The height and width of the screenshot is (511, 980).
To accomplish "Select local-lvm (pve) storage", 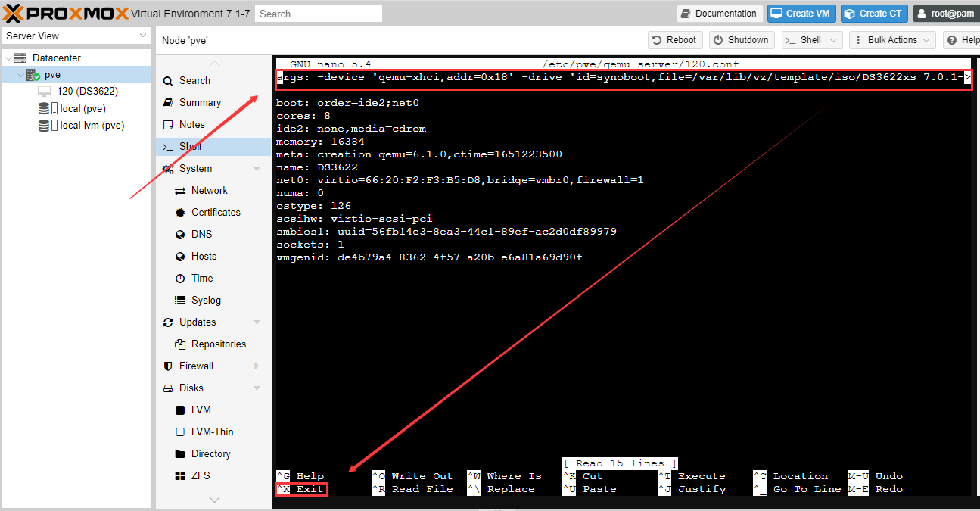I will tap(92, 126).
